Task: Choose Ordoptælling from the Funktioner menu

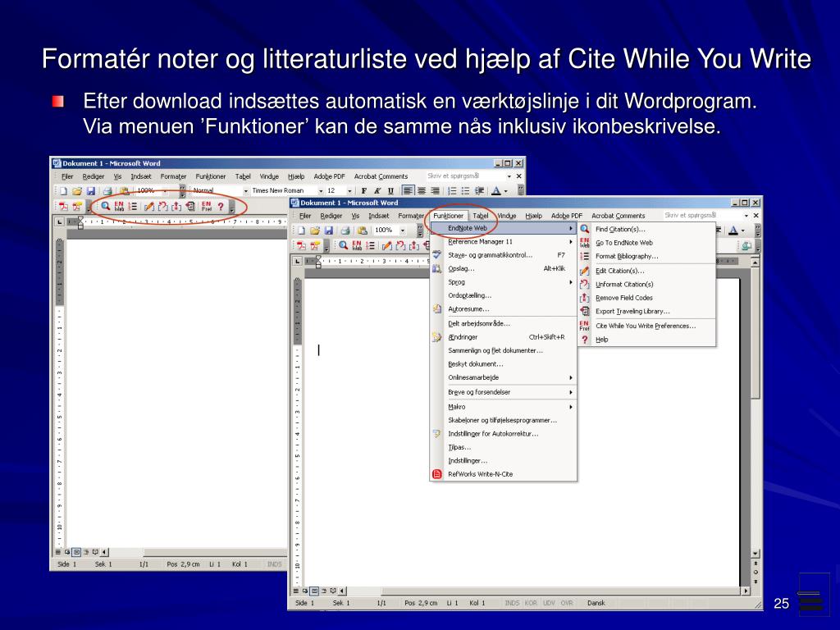Action: click(x=504, y=295)
